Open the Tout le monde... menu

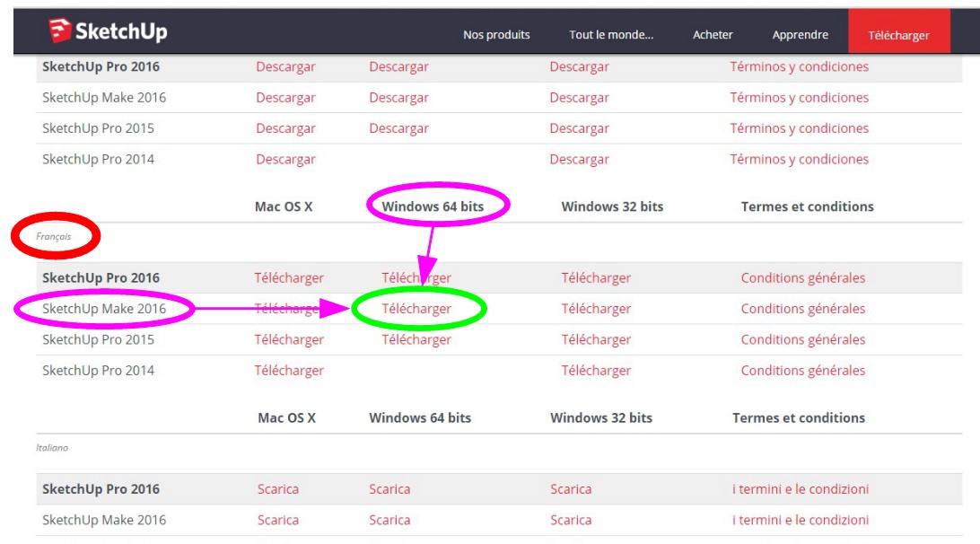click(x=611, y=35)
